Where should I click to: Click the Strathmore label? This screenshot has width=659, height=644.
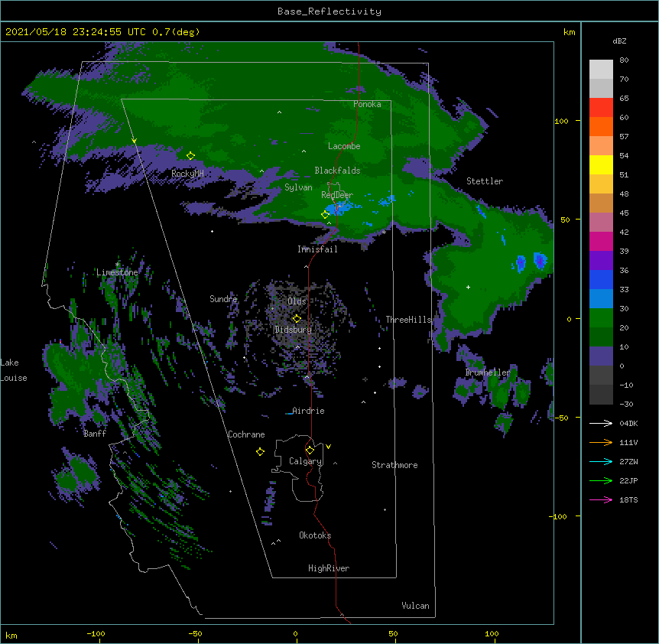pos(394,465)
